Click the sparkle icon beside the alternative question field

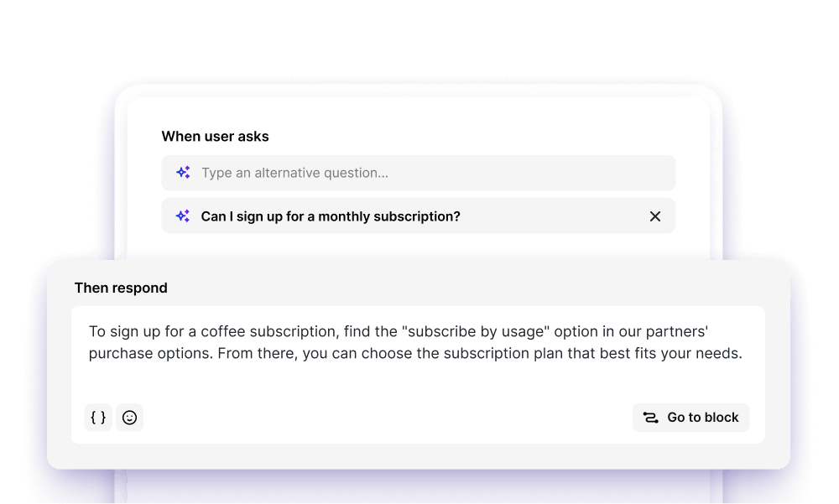coord(183,172)
